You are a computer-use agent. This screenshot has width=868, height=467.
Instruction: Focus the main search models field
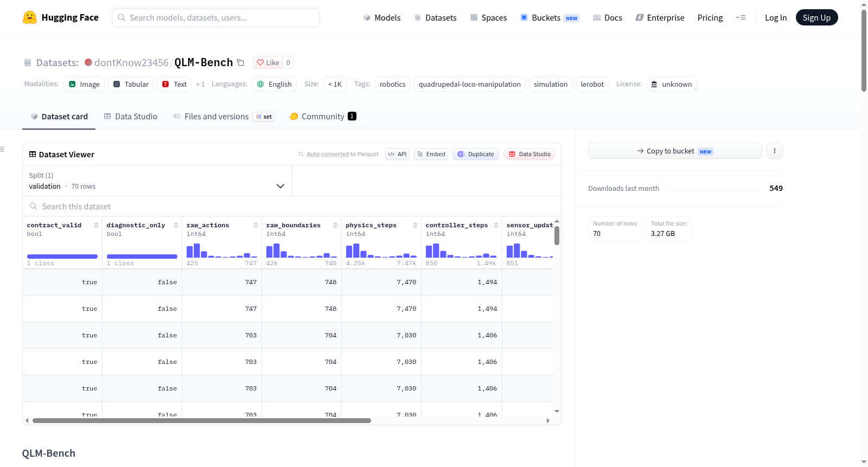pyautogui.click(x=216, y=17)
